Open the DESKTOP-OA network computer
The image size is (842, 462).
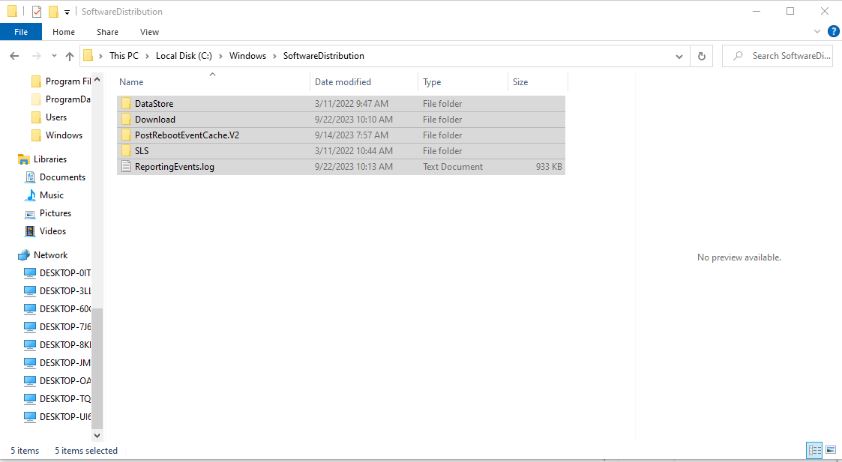pyautogui.click(x=57, y=380)
